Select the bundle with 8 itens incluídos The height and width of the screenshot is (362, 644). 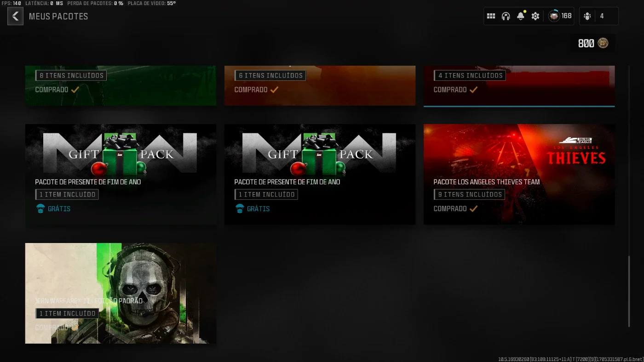(x=121, y=85)
